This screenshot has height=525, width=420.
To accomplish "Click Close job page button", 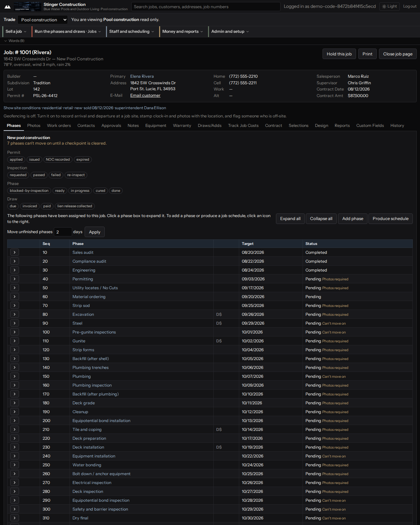I will [x=398, y=54].
